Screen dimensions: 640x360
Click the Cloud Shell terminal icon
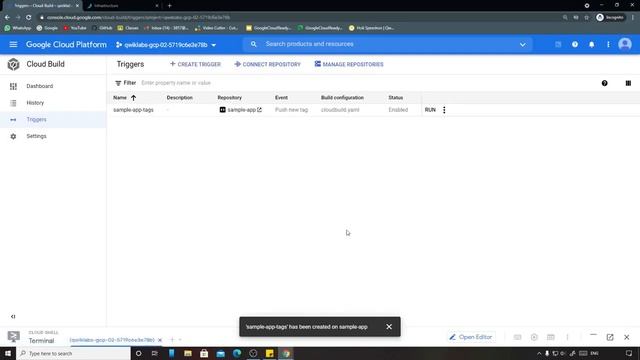[13, 337]
